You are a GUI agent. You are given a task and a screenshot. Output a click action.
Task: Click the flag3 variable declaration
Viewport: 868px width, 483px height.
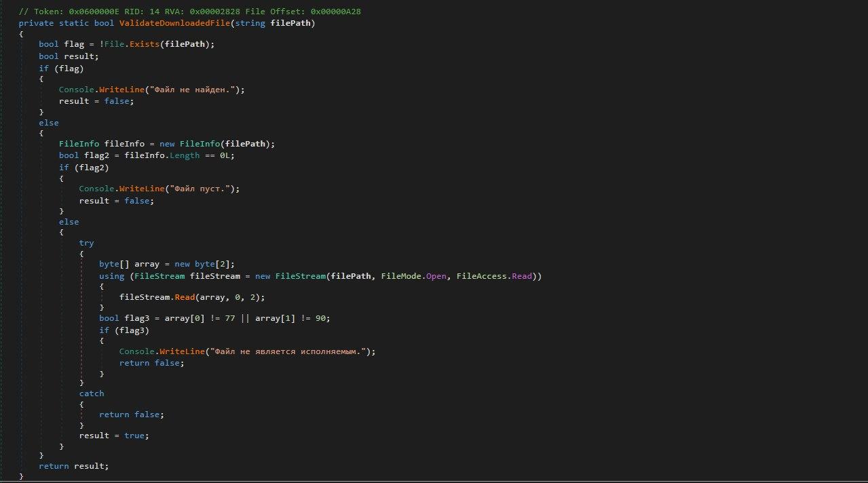click(x=138, y=317)
